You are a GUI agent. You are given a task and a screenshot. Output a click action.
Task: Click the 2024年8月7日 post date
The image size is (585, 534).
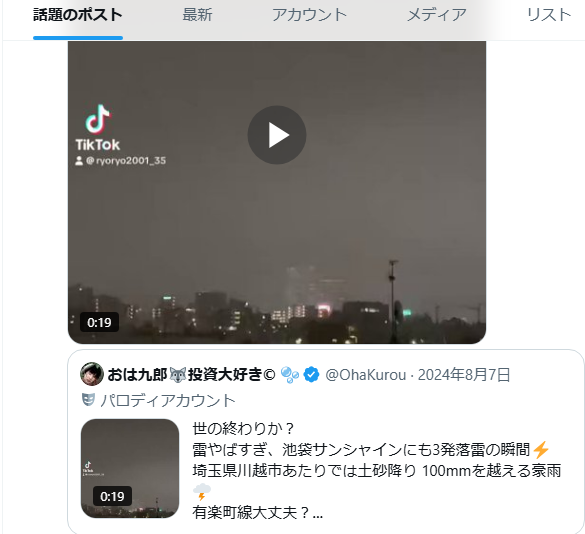464,375
